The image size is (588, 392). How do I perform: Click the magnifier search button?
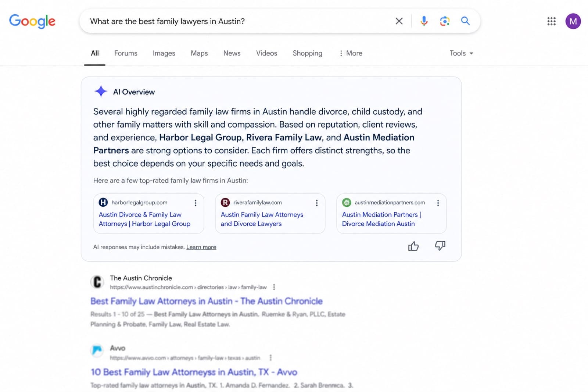point(465,21)
